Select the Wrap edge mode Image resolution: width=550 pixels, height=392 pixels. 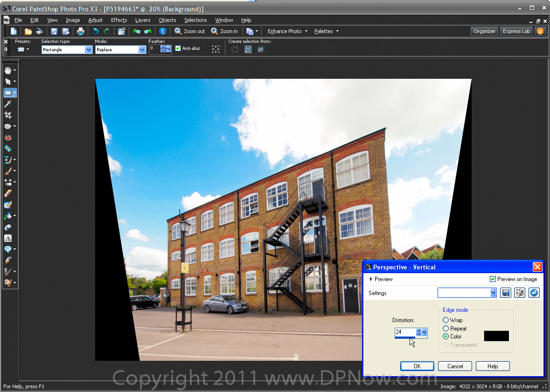pyautogui.click(x=446, y=320)
